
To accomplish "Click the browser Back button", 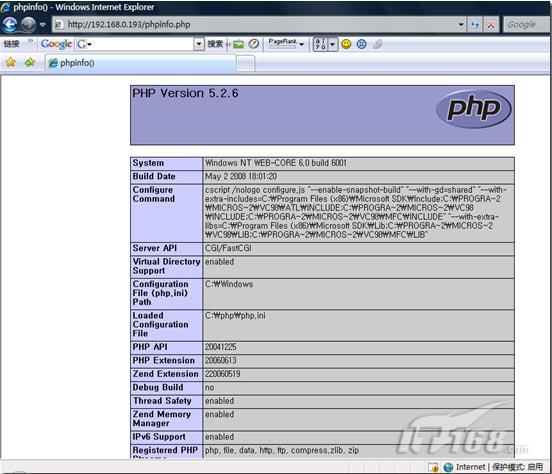I will pyautogui.click(x=10, y=24).
